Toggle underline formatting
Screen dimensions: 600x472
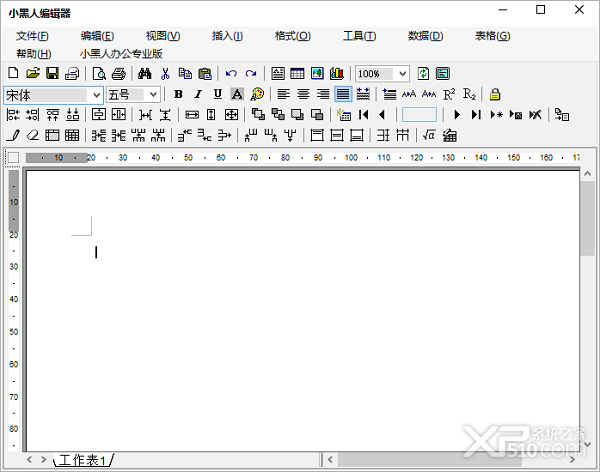pos(218,94)
